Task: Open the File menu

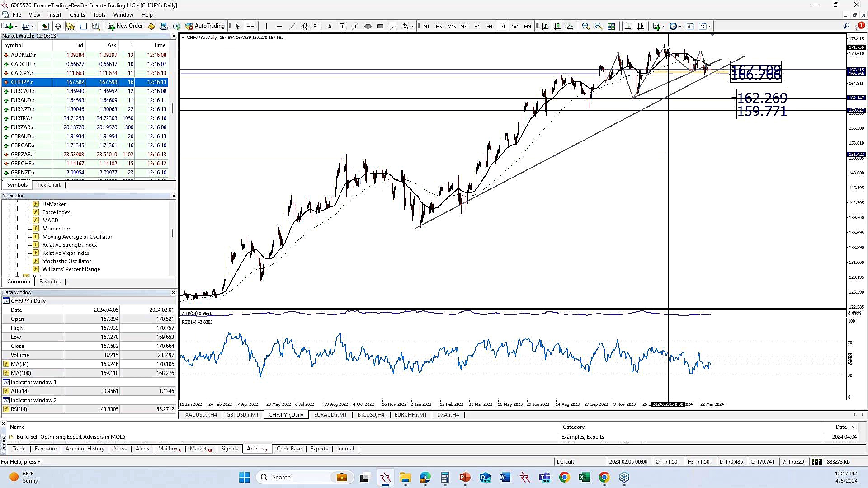Action: (17, 14)
